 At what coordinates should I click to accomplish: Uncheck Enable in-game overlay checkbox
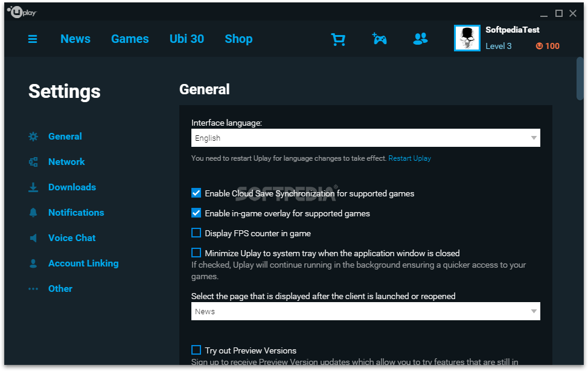196,213
